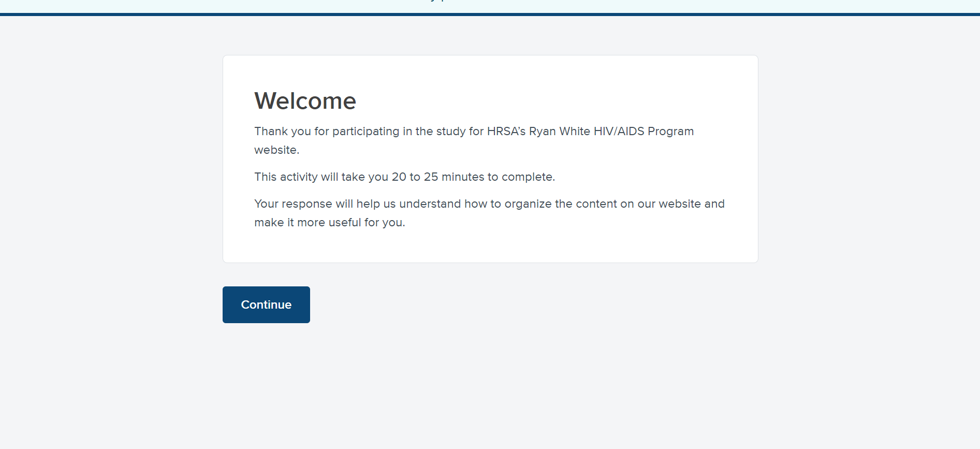Click the Continue button
This screenshot has height=449, width=980.
coord(266,305)
